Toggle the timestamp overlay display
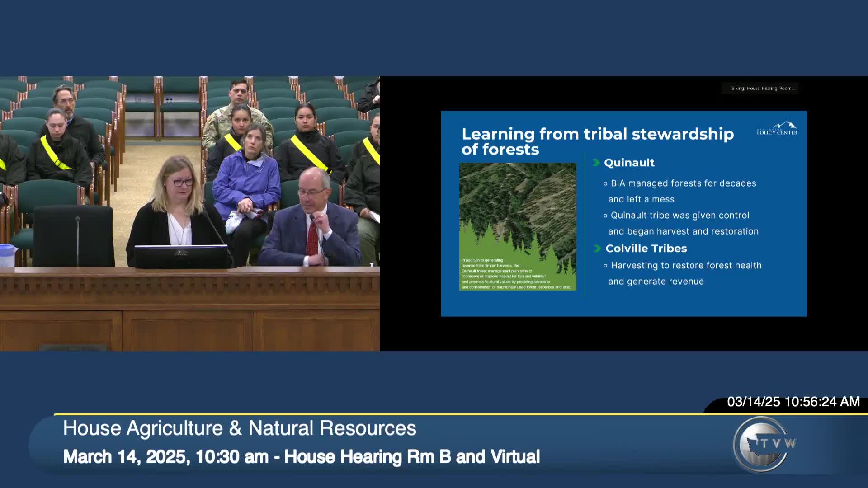Screen dimensions: 868x488 pyautogui.click(x=793, y=401)
